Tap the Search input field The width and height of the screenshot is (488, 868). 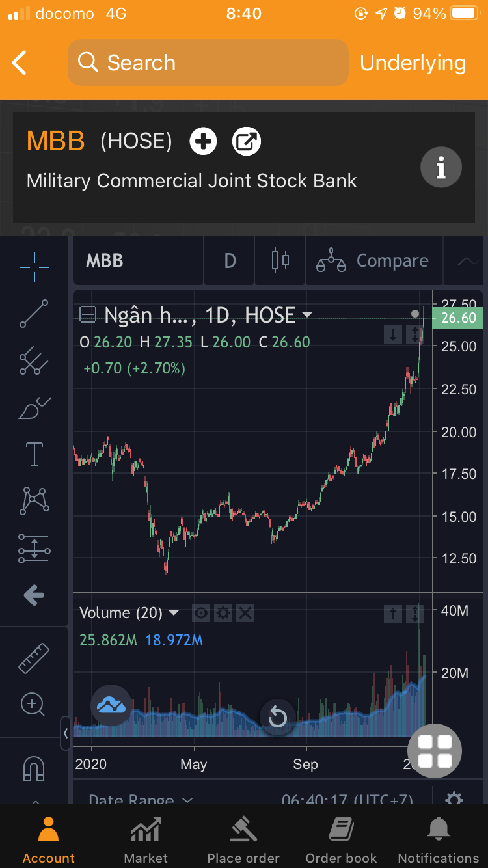pos(208,62)
